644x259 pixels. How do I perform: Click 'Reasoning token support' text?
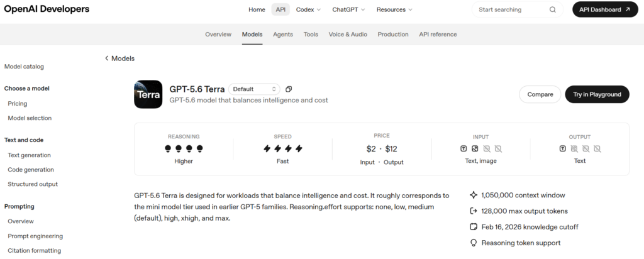(x=521, y=243)
